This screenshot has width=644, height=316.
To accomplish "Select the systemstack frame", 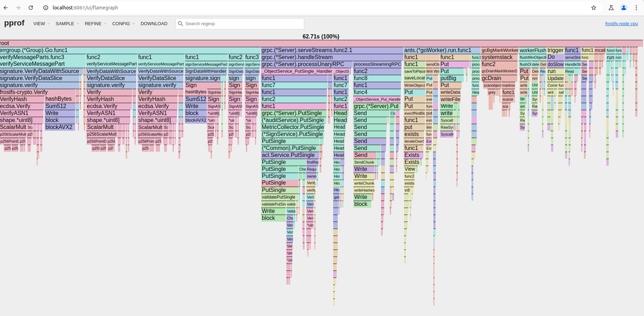I will pyautogui.click(x=499, y=57).
